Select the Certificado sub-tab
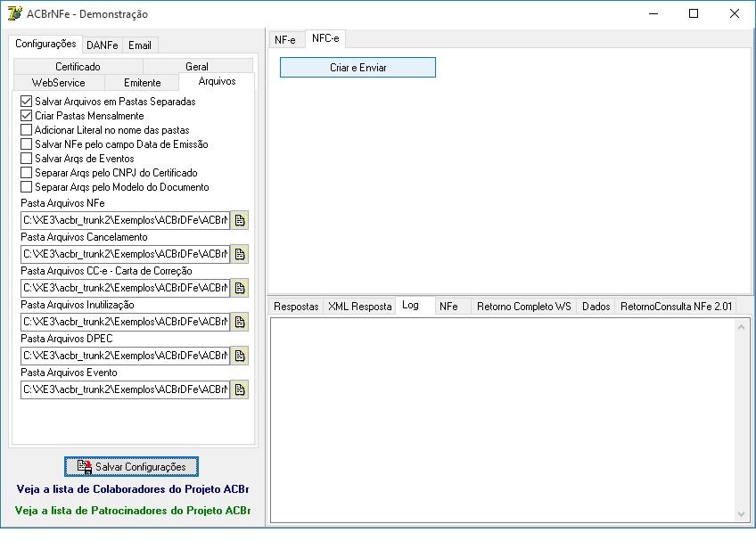756x549 pixels. point(78,67)
